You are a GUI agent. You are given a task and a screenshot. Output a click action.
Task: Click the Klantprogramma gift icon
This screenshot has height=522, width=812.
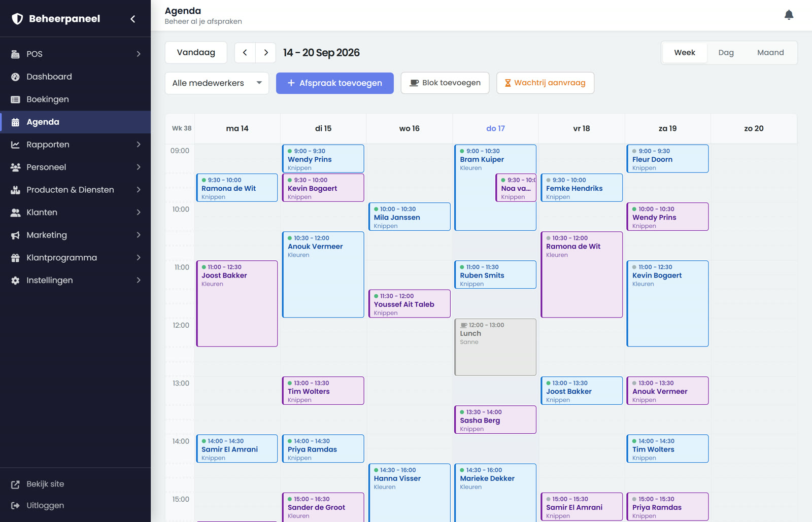click(x=15, y=258)
